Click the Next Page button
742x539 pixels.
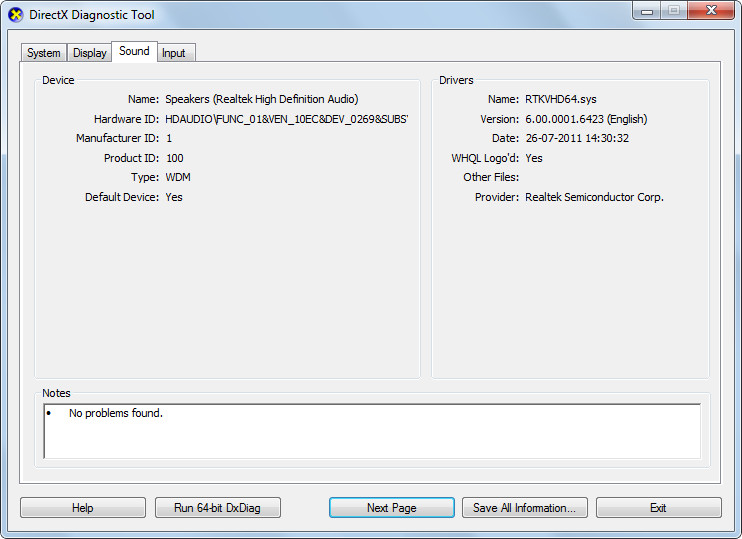[392, 508]
